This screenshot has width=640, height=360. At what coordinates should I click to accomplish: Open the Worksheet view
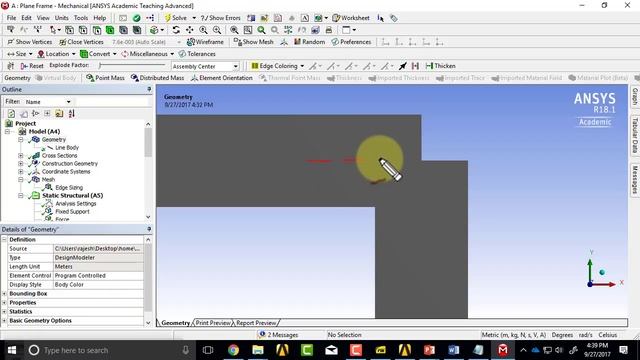351,18
